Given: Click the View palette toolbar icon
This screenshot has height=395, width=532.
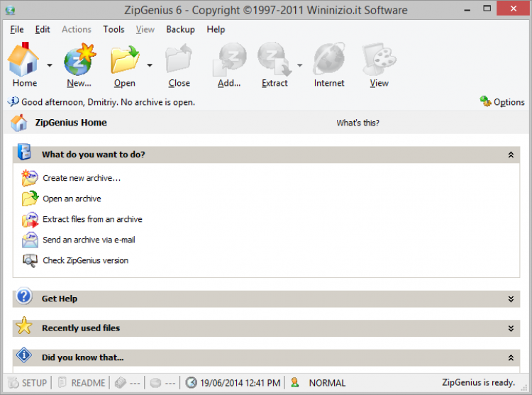Looking at the screenshot, I should [379, 59].
